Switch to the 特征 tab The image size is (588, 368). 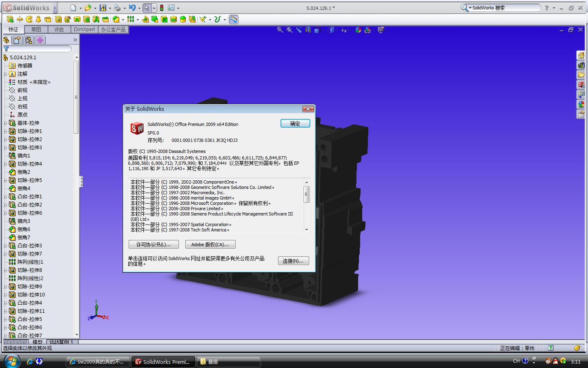13,29
